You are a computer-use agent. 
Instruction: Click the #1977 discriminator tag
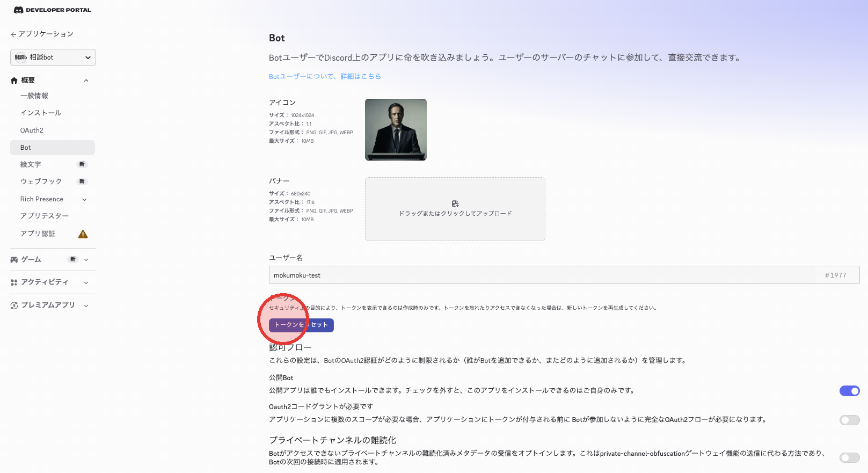point(836,275)
